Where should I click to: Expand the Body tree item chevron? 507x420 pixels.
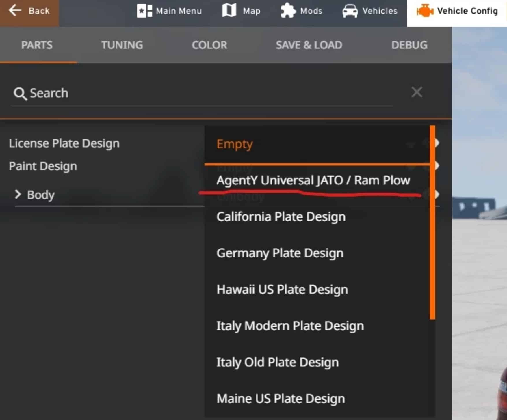(x=18, y=194)
